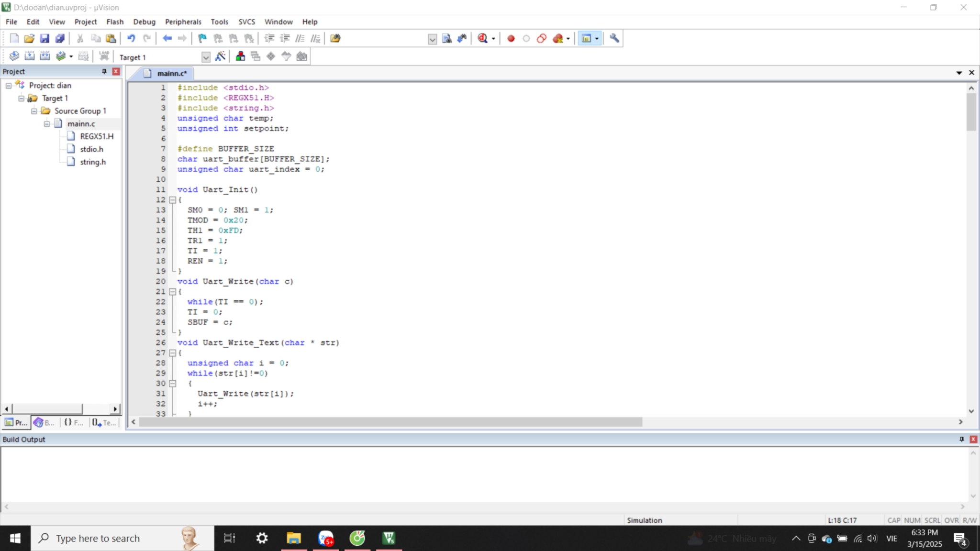980x551 pixels.
Task: Click Start/Stop Debug Session icon
Action: coord(482,38)
